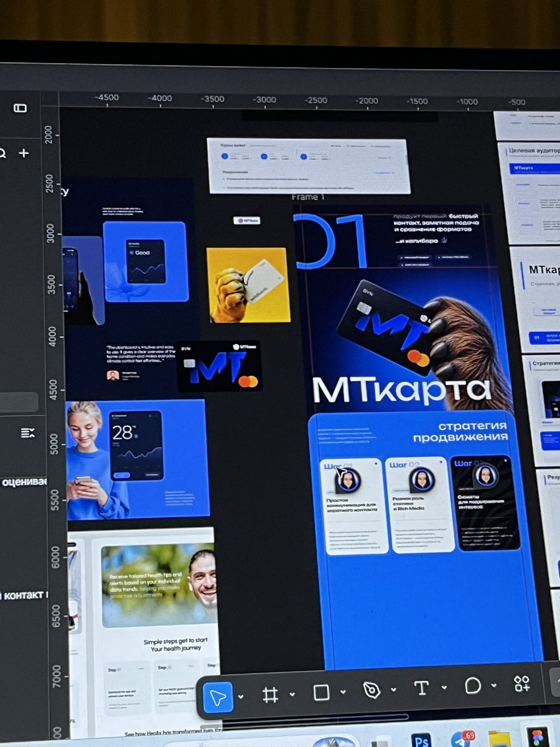Expand the Pen tool options dropdown
The width and height of the screenshot is (560, 747).
393,690
